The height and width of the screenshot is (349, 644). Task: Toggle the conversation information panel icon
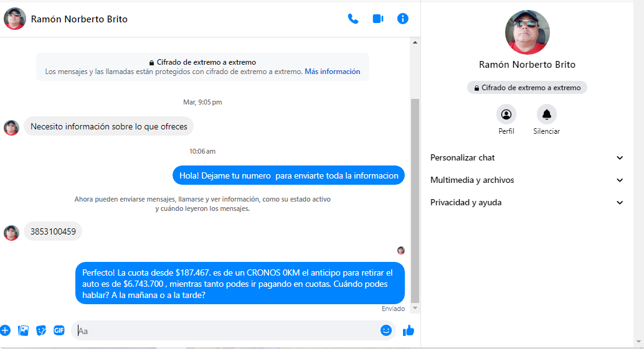pos(402,19)
